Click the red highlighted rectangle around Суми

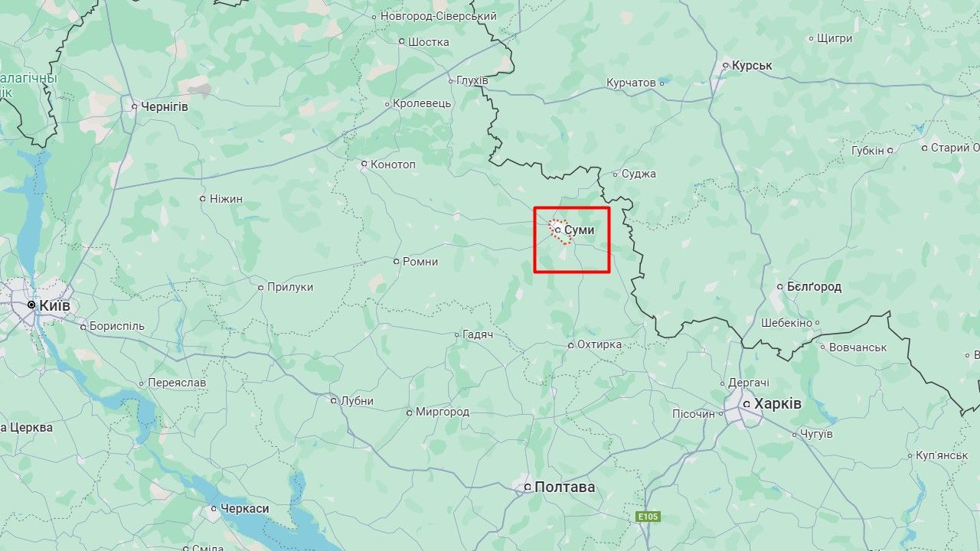point(572,240)
